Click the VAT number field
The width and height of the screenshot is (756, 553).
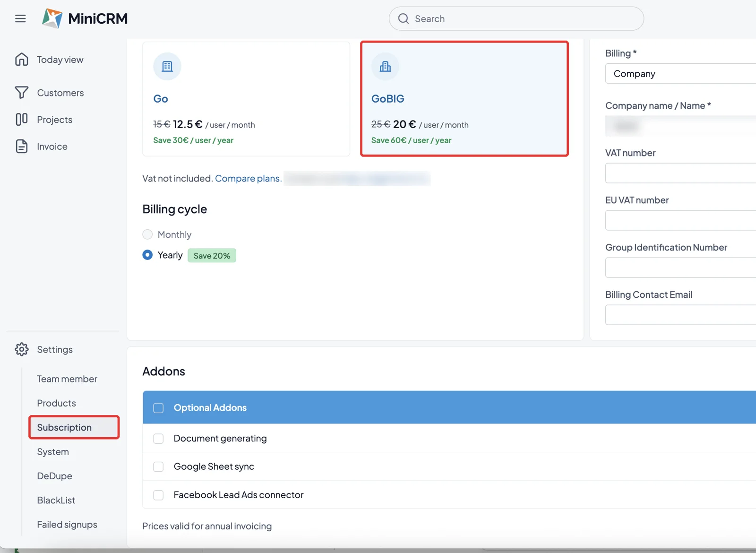tap(680, 173)
